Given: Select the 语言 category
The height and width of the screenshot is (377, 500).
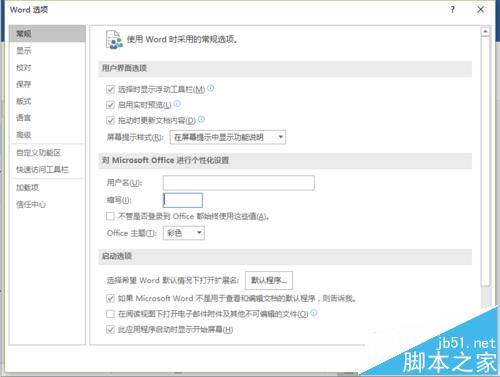Looking at the screenshot, I should point(47,118).
